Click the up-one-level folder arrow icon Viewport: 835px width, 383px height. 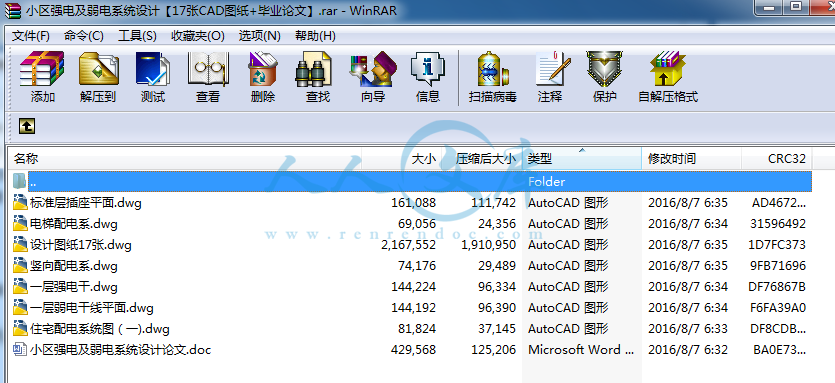pos(27,126)
